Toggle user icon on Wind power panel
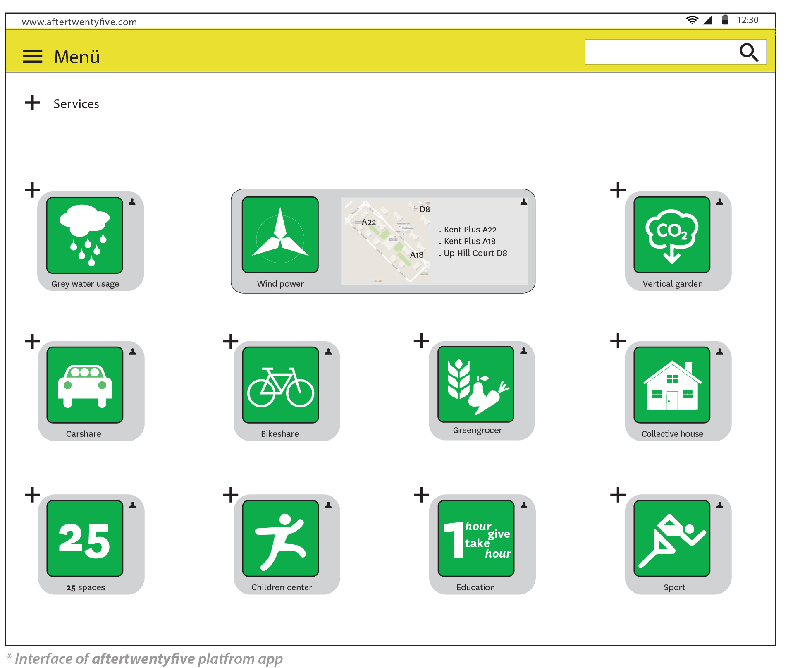812x668 pixels. pyautogui.click(x=523, y=201)
